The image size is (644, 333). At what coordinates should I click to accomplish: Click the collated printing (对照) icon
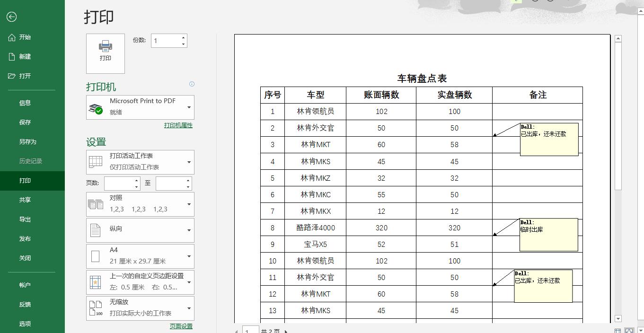(x=96, y=204)
